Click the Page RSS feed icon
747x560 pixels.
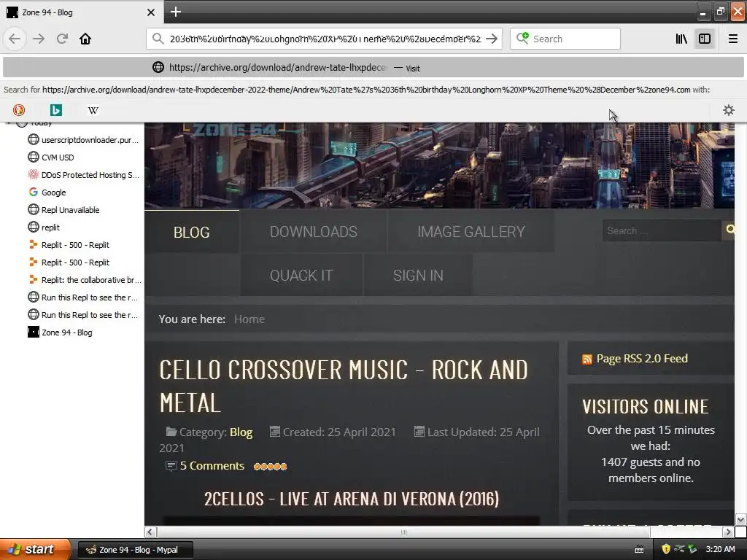587,359
